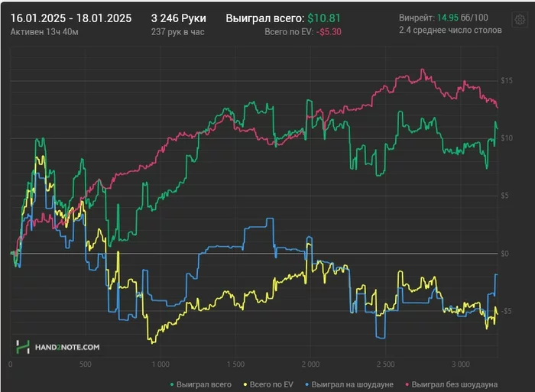Click the $0 baseline axis label
This screenshot has width=535, height=392.
click(504, 254)
